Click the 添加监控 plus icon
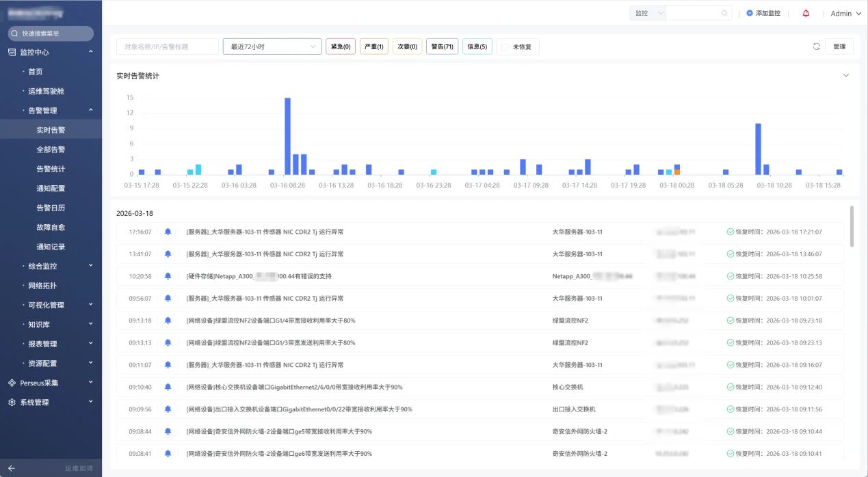This screenshot has height=477, width=868. point(750,13)
